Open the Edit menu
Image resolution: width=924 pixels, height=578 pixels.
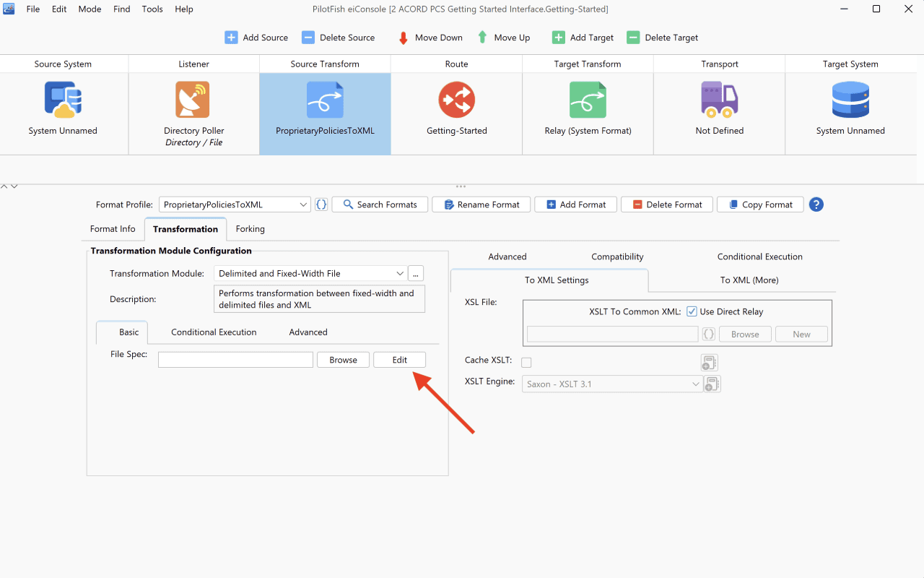click(59, 9)
